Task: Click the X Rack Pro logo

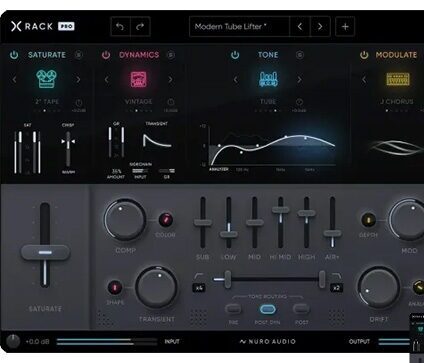Action: [42, 26]
